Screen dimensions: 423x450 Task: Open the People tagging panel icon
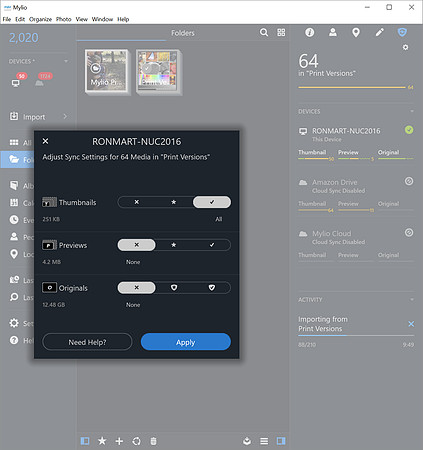click(x=333, y=32)
